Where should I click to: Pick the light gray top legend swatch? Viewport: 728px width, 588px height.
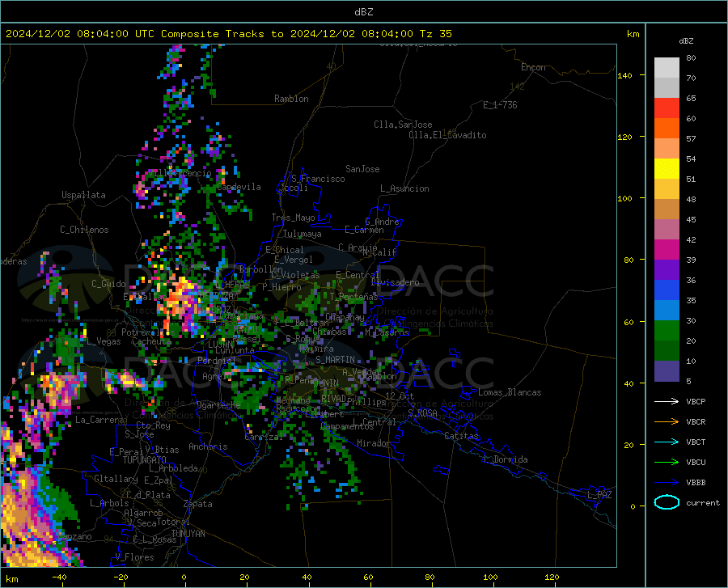point(667,68)
